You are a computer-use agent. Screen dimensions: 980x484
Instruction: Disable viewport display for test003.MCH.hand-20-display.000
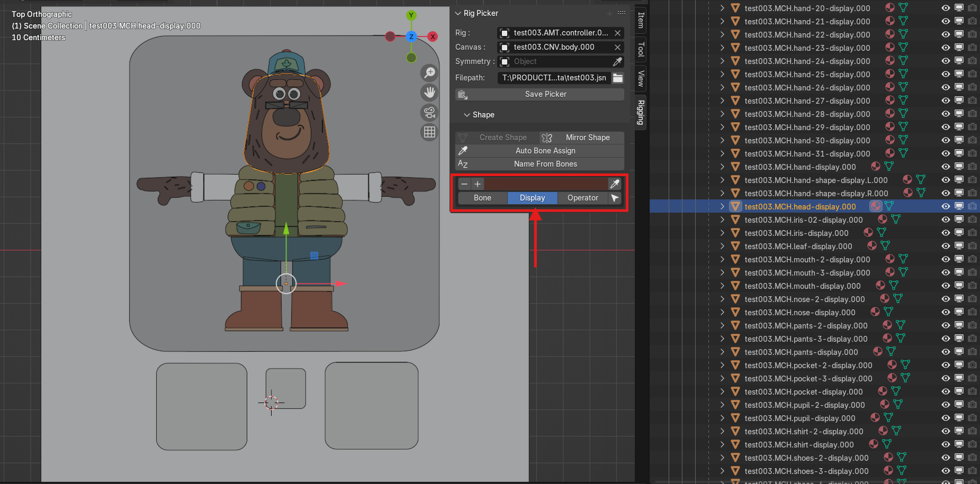click(x=959, y=8)
